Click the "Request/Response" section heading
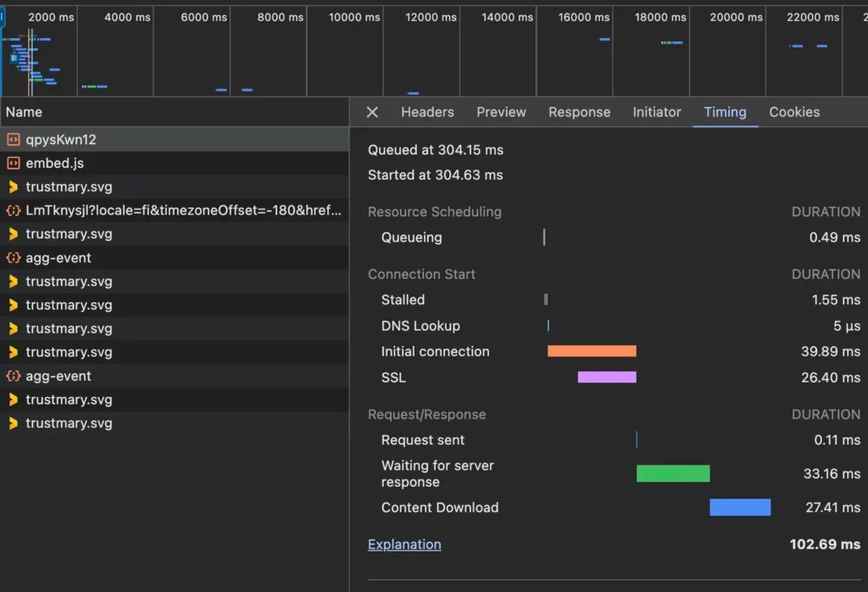The height and width of the screenshot is (592, 868). 427,414
